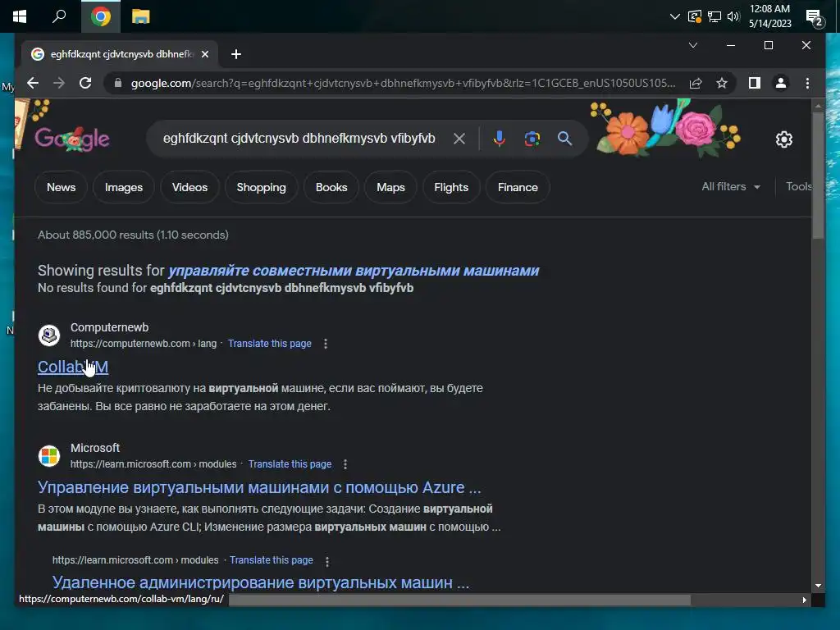Open the corrected Russian query link
Image resolution: width=840 pixels, height=630 pixels.
pos(354,271)
